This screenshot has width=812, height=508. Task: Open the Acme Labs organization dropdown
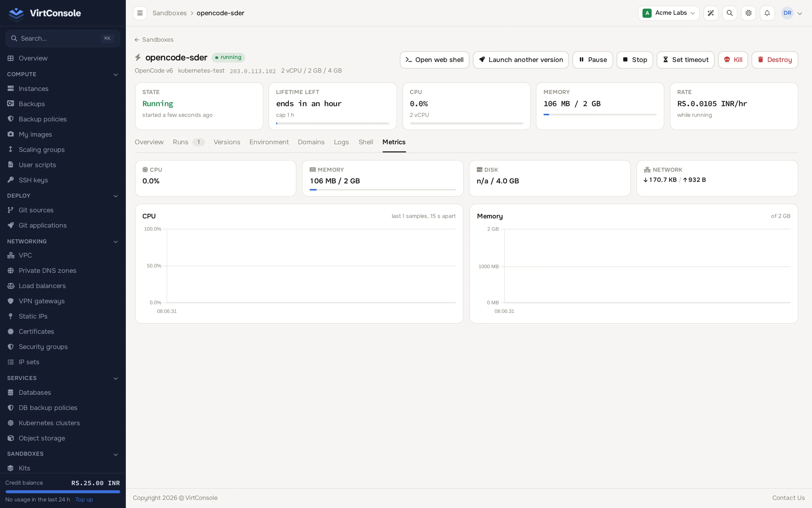coord(668,13)
